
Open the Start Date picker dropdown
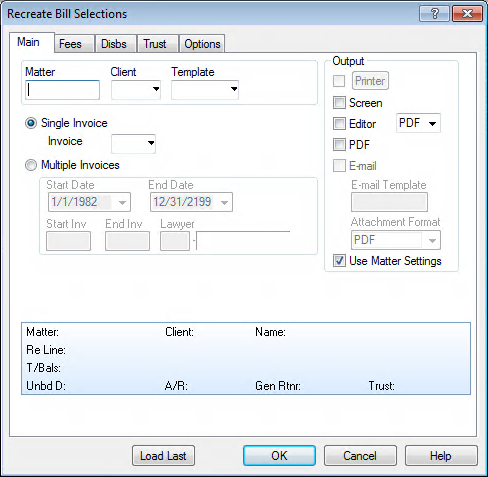[122, 202]
